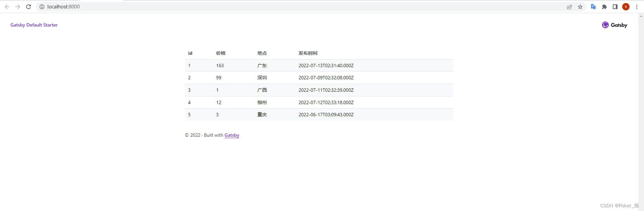This screenshot has width=644, height=211.
Task: Select the location cell 深圳
Action: 262,78
